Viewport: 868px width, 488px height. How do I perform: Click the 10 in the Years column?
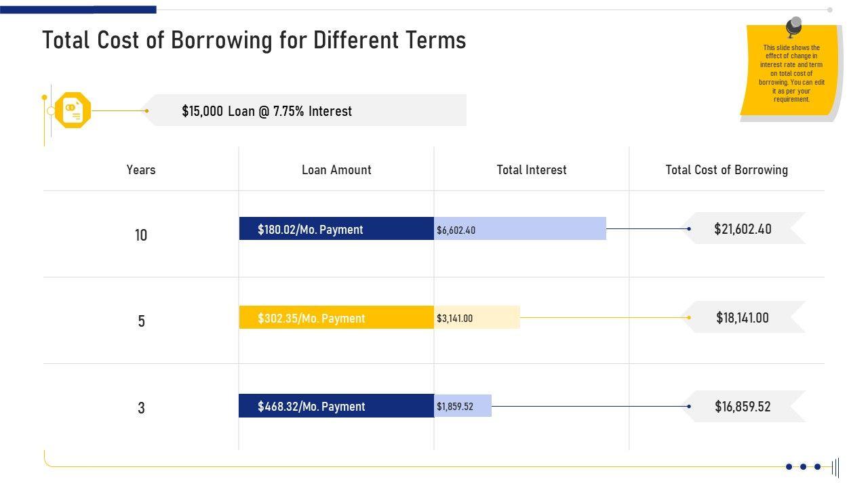(141, 235)
